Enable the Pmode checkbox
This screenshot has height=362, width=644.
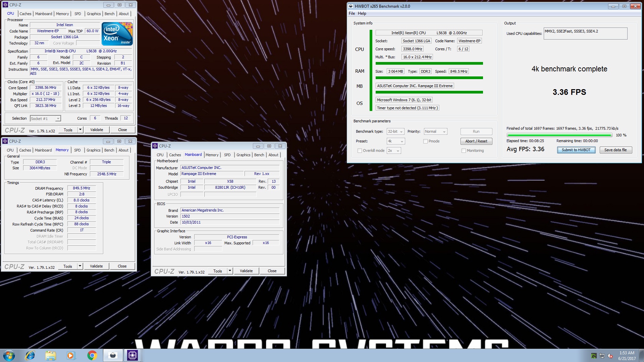(x=425, y=141)
